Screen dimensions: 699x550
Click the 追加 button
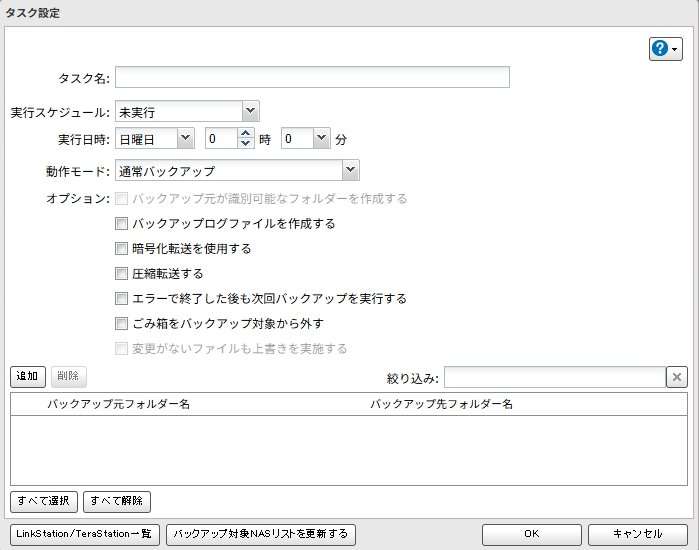28,376
